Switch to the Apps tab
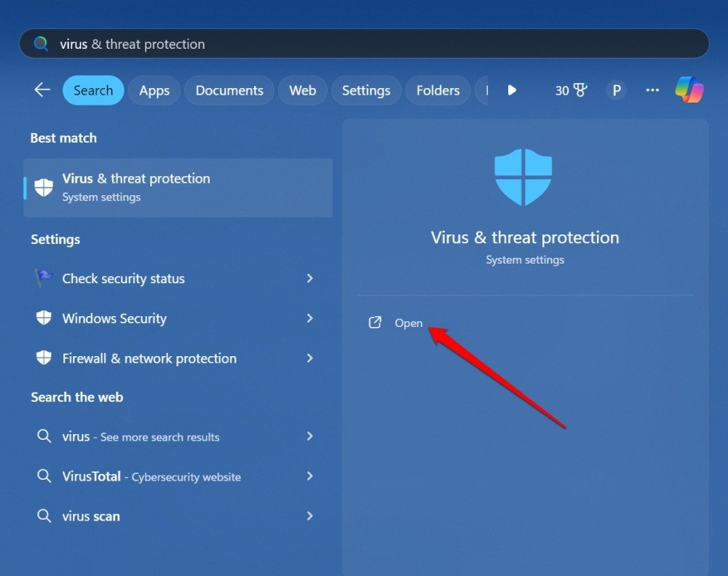This screenshot has height=576, width=728. pyautogui.click(x=154, y=90)
